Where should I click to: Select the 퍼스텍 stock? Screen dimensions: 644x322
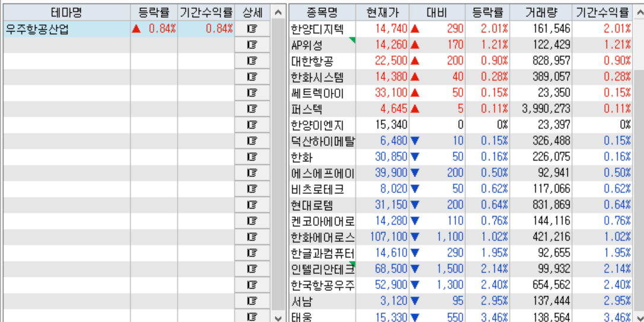pyautogui.click(x=306, y=109)
